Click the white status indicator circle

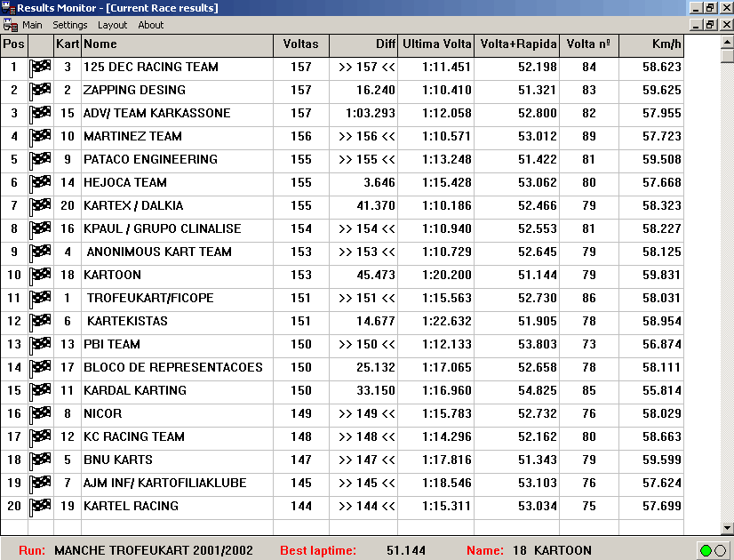point(721,550)
